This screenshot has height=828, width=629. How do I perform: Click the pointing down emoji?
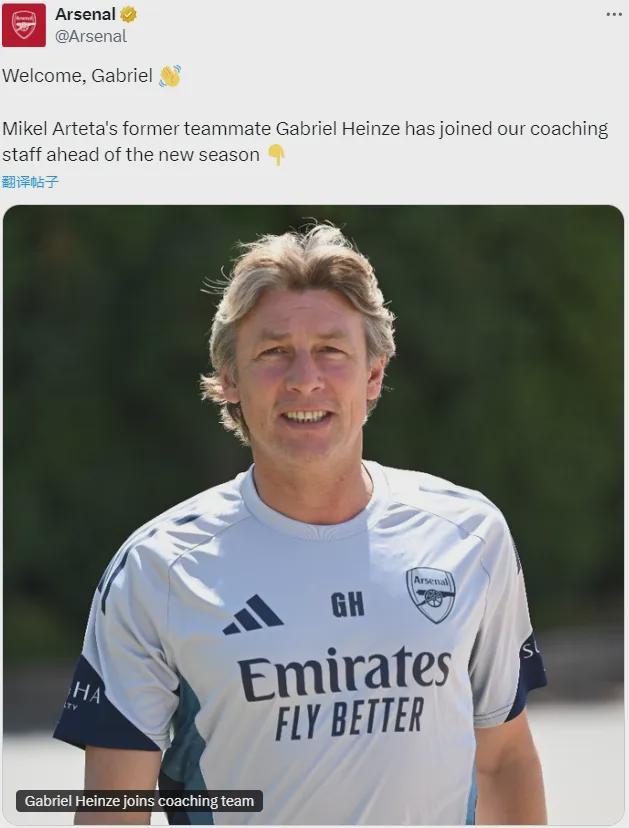point(277,155)
